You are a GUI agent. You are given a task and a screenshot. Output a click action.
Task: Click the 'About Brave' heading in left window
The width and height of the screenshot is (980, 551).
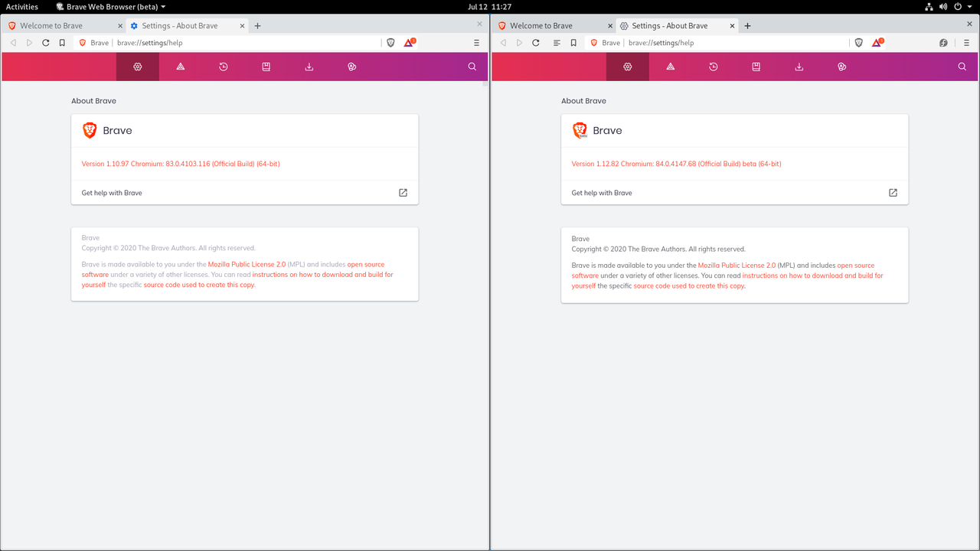[x=93, y=101]
